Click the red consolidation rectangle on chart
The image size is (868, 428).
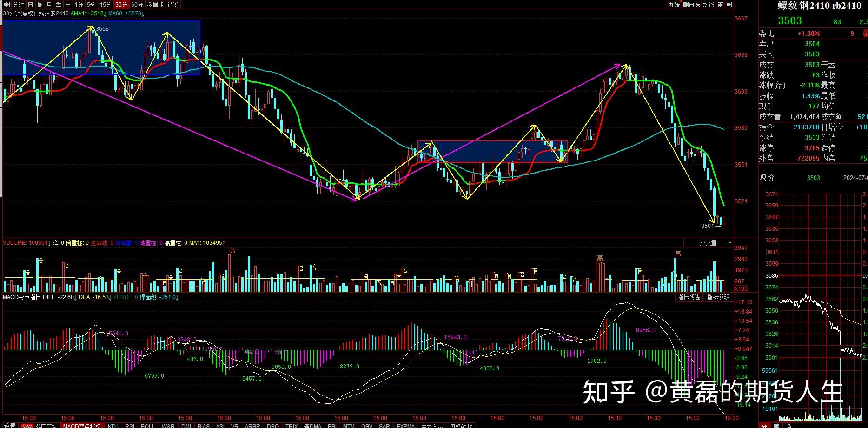tap(493, 151)
